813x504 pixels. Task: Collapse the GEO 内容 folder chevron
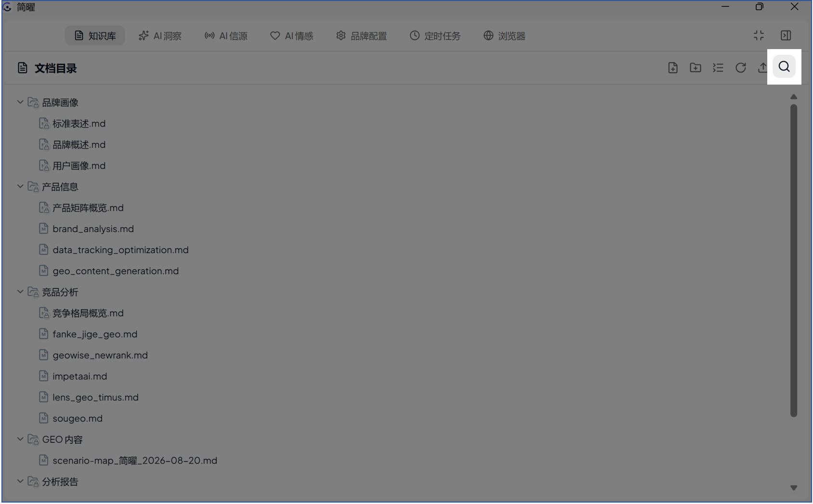coord(20,439)
